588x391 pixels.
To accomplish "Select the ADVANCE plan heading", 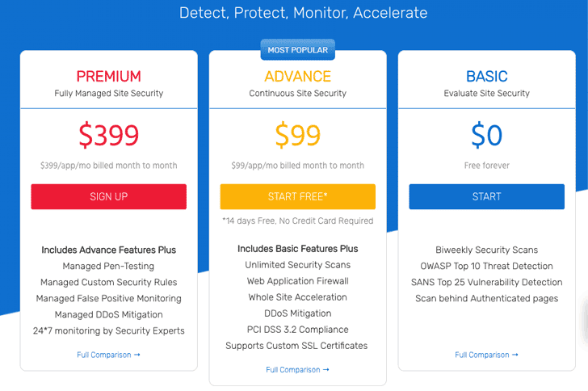I will pos(297,77).
